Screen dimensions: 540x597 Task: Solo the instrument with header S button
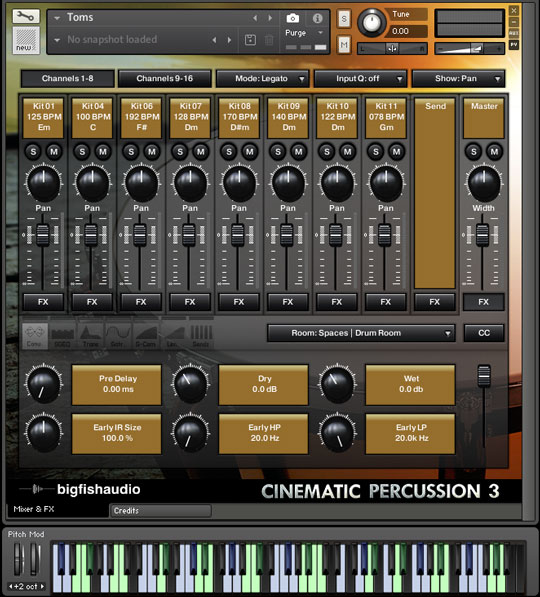pyautogui.click(x=344, y=19)
